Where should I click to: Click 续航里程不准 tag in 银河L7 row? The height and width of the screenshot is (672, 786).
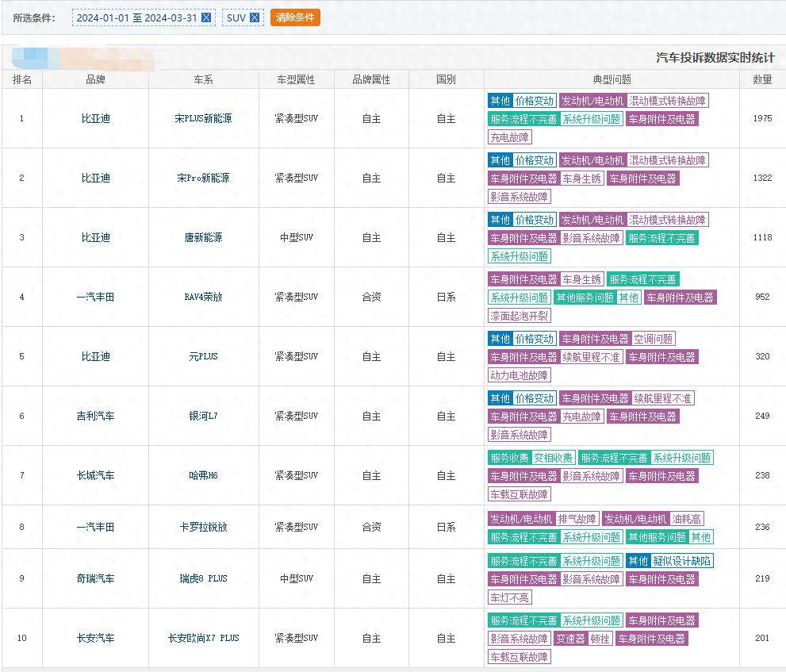pos(663,399)
